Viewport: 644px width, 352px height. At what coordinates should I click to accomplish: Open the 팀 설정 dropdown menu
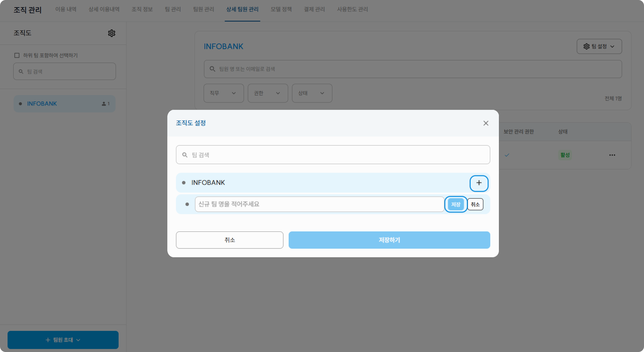[599, 46]
